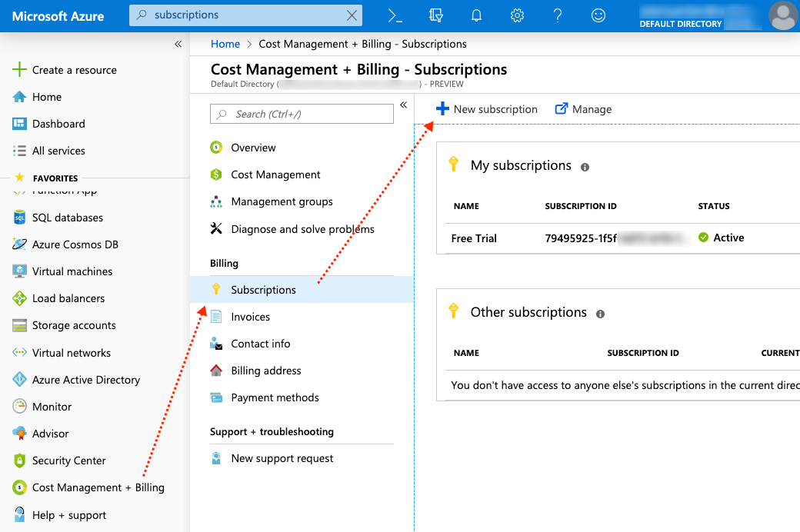This screenshot has height=532, width=800.
Task: Click the Active status of Free Trial
Action: pyautogui.click(x=721, y=238)
